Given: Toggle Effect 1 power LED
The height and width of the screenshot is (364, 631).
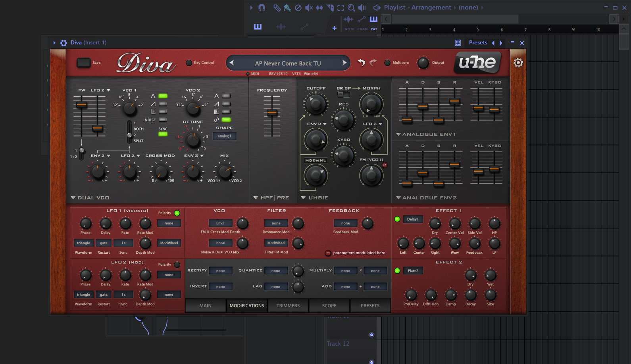Looking at the screenshot, I should (x=397, y=219).
